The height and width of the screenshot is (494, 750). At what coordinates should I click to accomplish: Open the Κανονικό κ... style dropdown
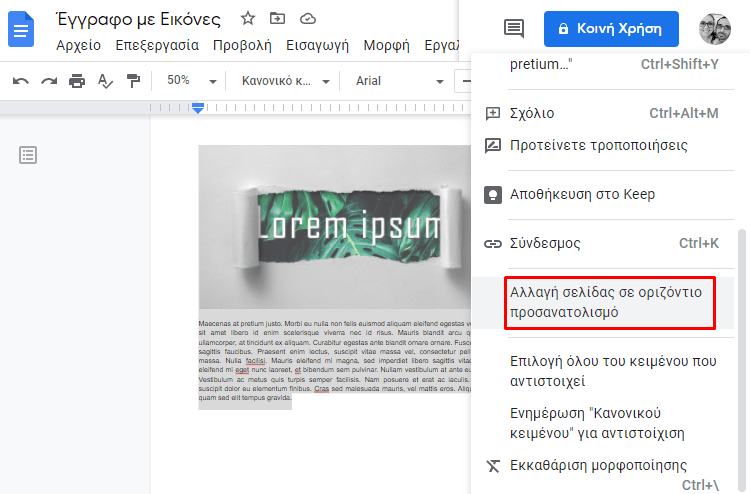285,81
